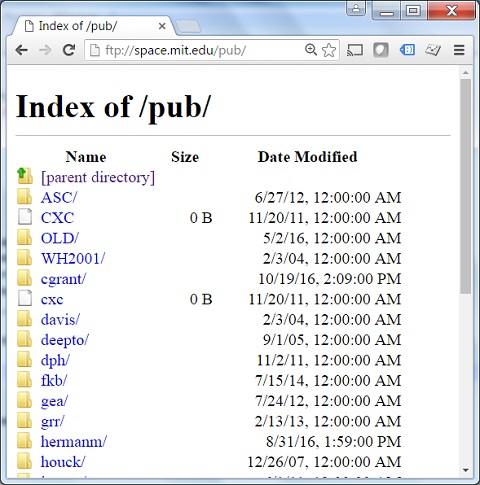Click the date 6/27/12, 12:00:00 AM

[x=328, y=198]
